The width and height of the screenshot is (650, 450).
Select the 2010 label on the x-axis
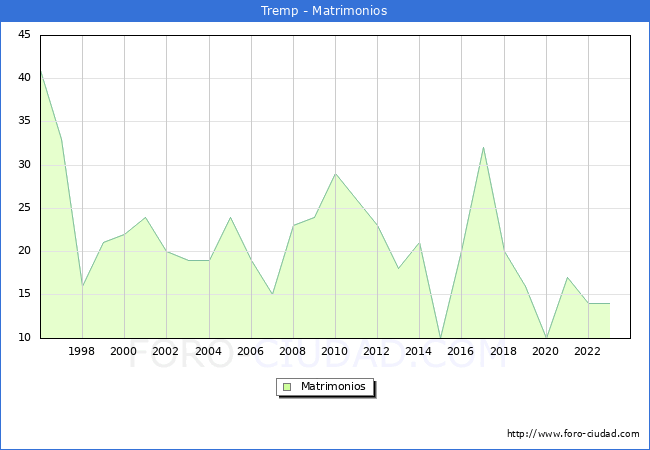coord(335,351)
